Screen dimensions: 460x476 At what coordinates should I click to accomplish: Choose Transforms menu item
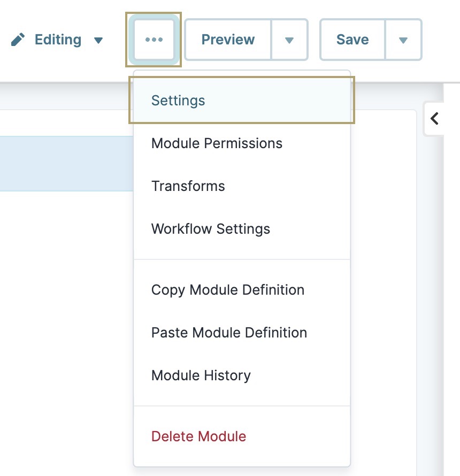point(242,186)
